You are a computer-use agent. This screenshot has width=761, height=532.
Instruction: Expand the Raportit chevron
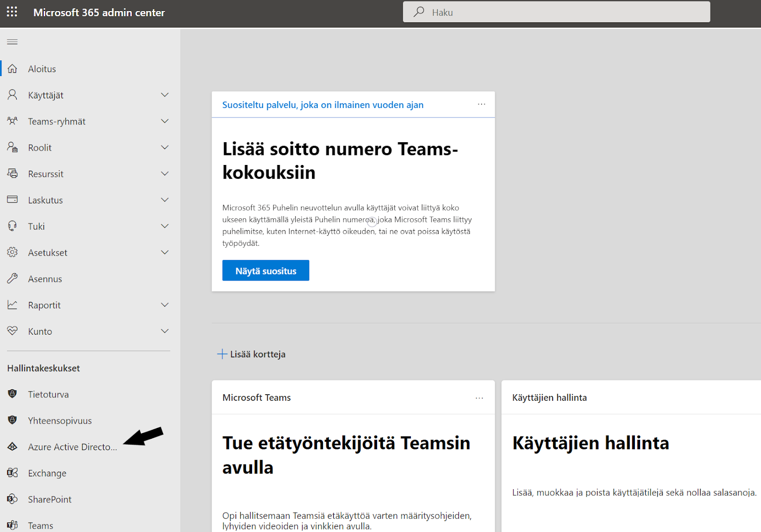(165, 305)
